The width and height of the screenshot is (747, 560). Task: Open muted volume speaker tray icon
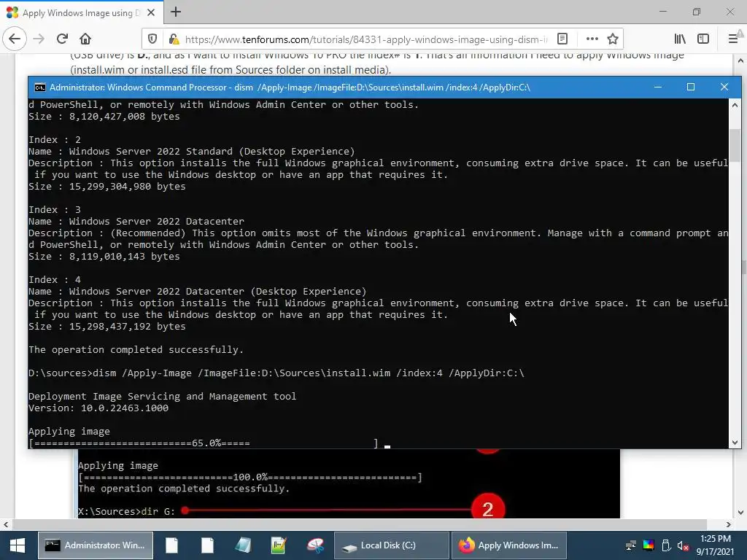tap(683, 545)
